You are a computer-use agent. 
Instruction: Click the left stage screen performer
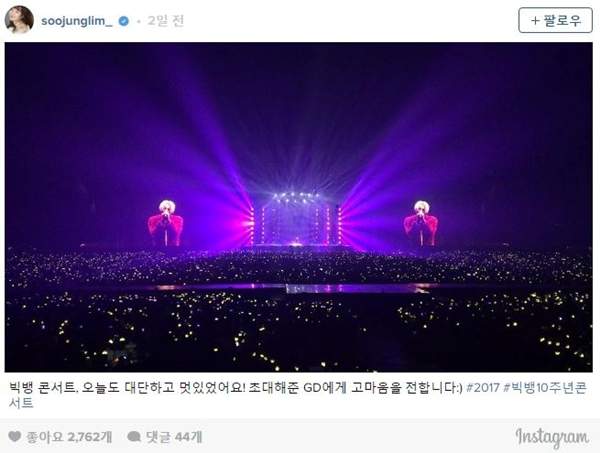[x=166, y=223]
